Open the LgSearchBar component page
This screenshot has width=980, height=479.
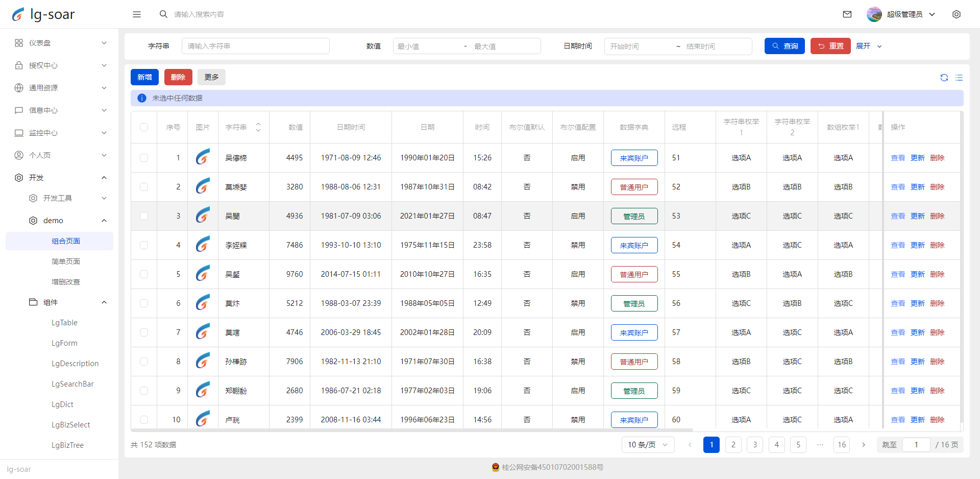pyautogui.click(x=72, y=384)
